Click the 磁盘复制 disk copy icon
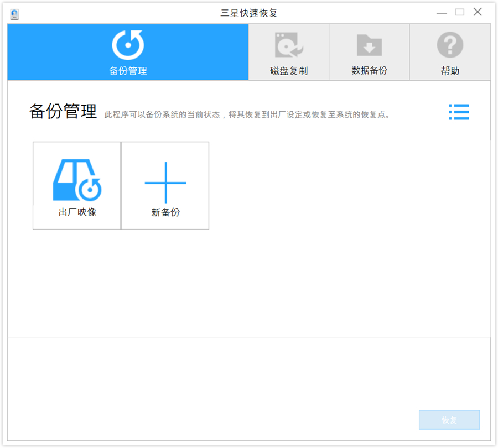 click(288, 44)
